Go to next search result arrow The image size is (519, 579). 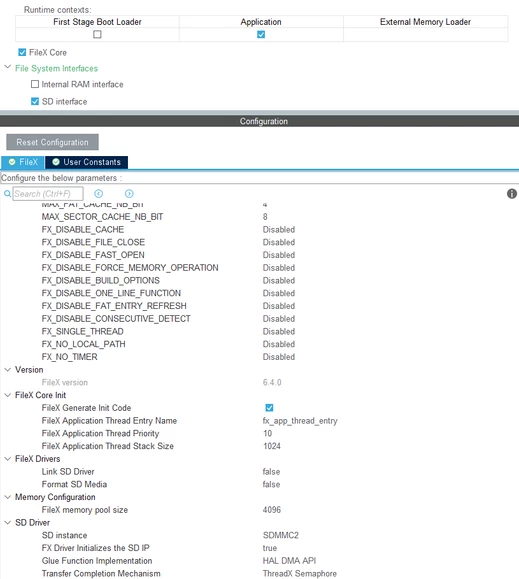click(x=129, y=193)
